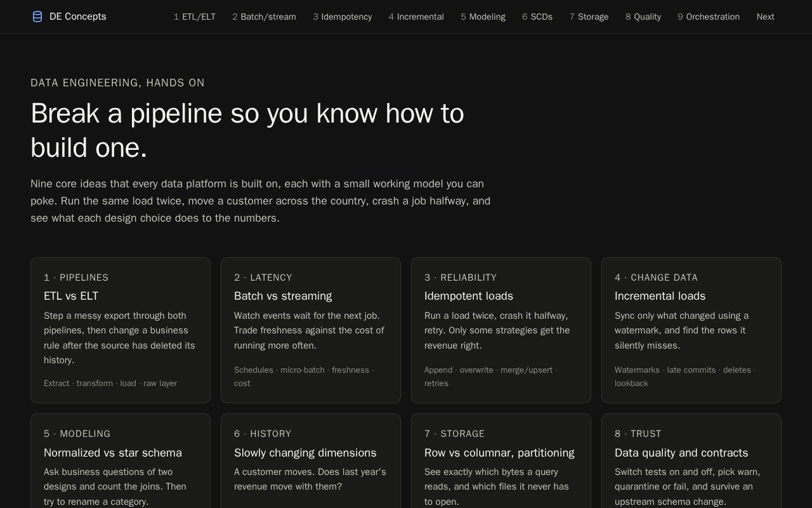Open the ETL vs ELT card
The image size is (812, 508).
[121, 330]
